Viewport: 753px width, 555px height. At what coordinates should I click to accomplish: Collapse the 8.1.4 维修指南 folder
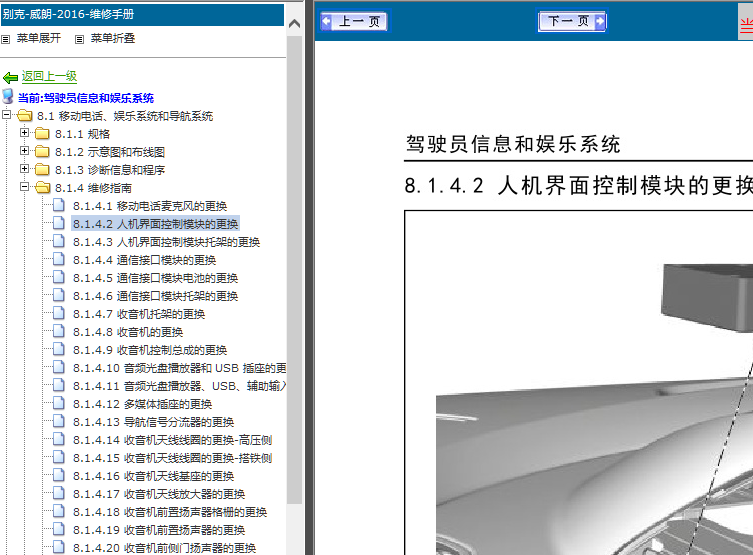[x=24, y=187]
